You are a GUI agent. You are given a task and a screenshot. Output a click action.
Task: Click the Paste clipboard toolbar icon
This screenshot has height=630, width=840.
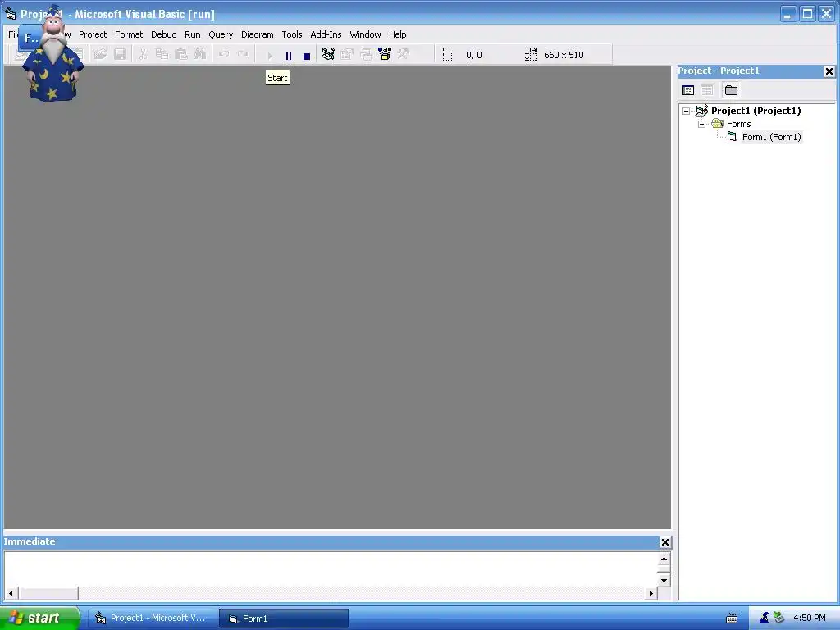coord(181,55)
